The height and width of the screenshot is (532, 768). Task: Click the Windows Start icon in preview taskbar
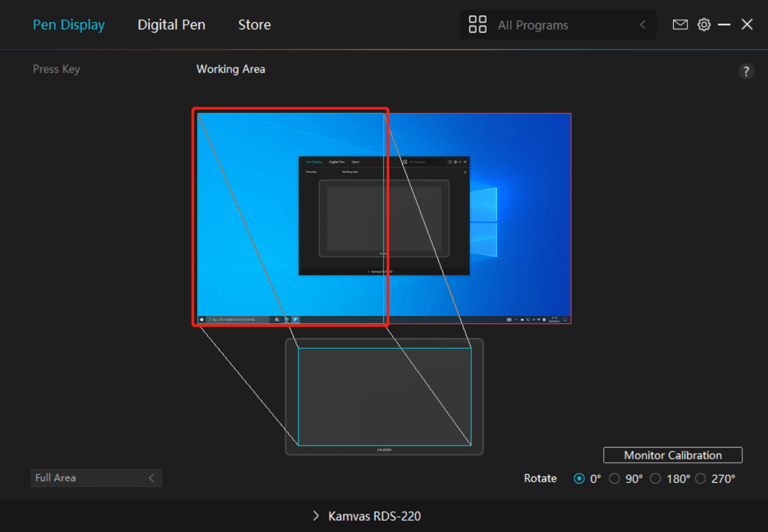click(201, 319)
